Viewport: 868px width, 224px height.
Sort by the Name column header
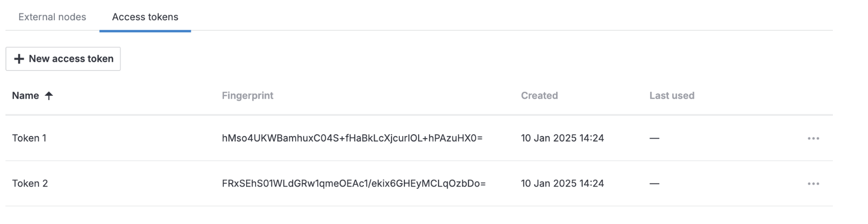point(25,96)
